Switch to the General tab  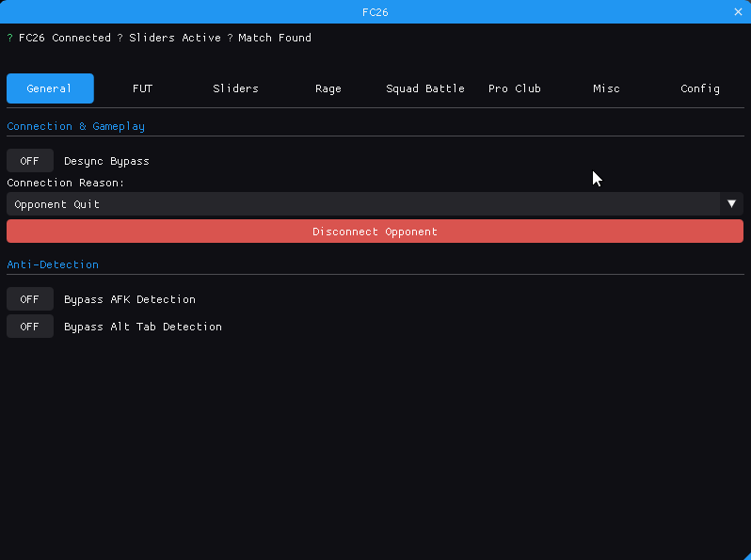pyautogui.click(x=50, y=88)
